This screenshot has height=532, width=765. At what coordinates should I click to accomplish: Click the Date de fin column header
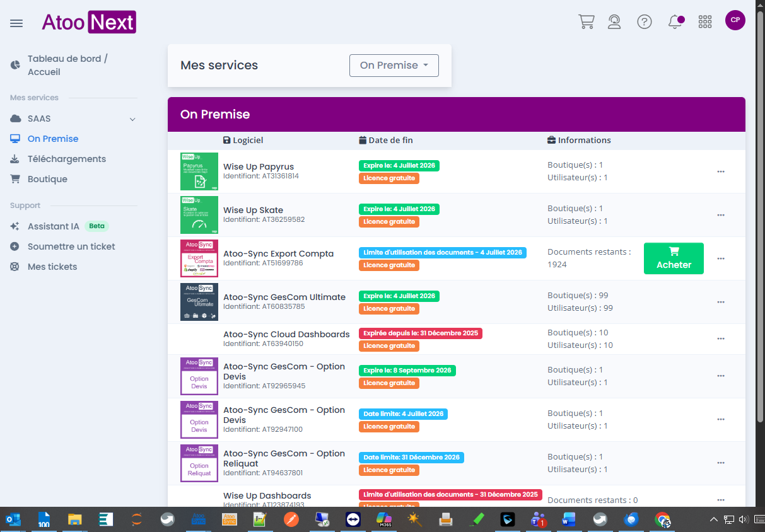click(386, 140)
